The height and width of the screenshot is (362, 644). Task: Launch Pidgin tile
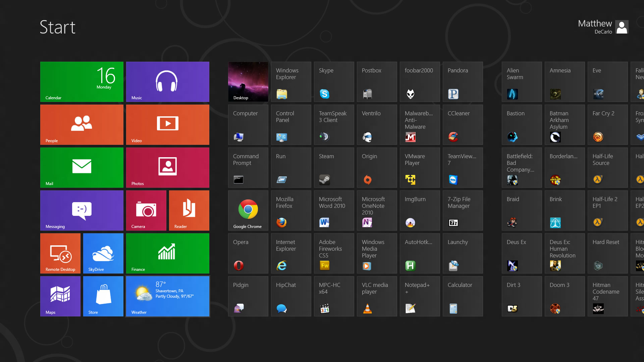(248, 296)
